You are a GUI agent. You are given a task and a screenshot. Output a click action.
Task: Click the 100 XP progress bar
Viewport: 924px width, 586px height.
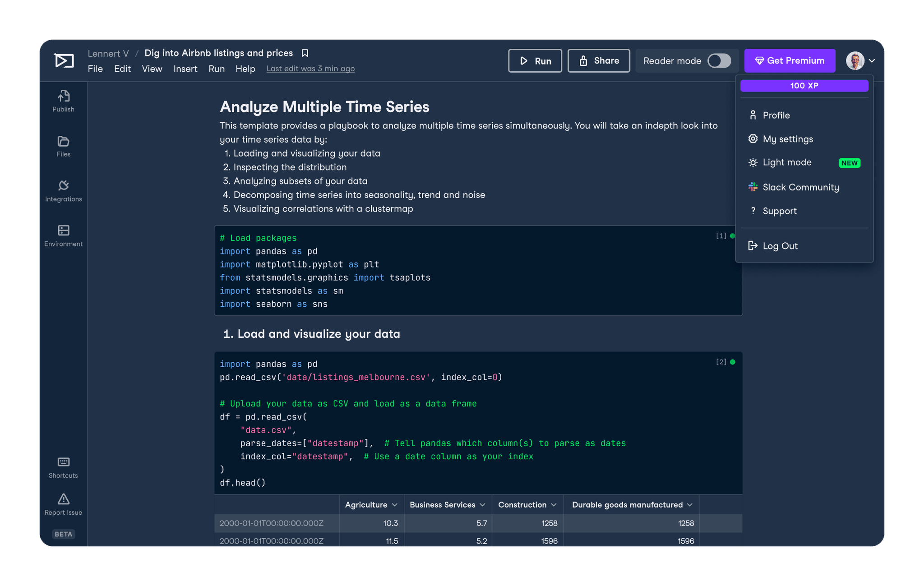[x=804, y=86]
